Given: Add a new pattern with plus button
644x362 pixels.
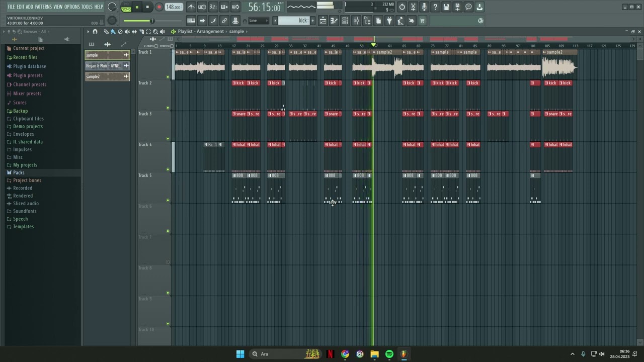Looking at the screenshot, I should [312, 21].
